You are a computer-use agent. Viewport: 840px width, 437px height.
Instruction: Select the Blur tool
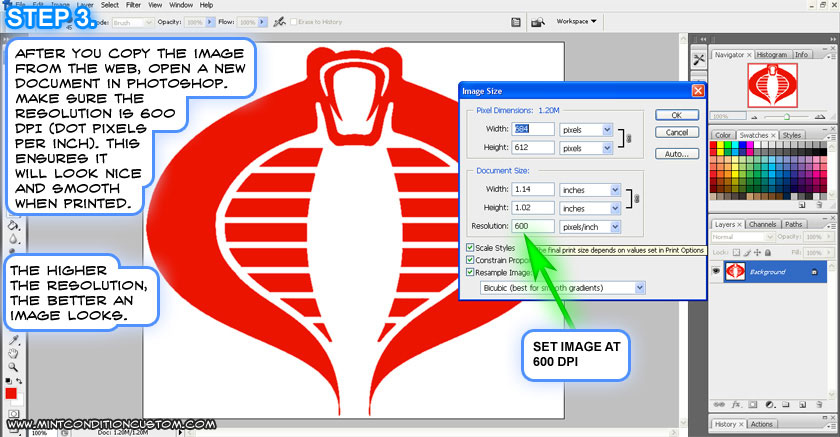[x=13, y=239]
